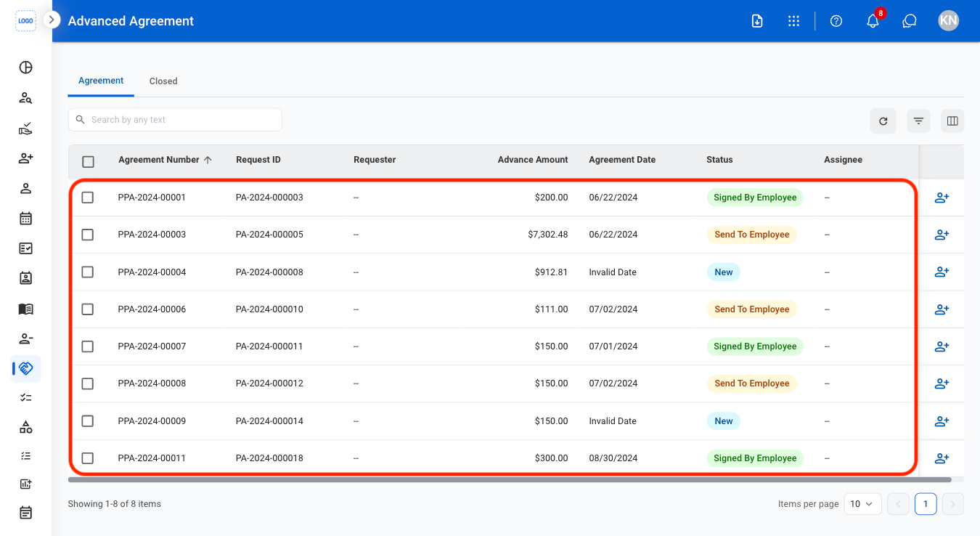The image size is (980, 536).
Task: Open the shapes category sidebar icon
Action: point(25,427)
